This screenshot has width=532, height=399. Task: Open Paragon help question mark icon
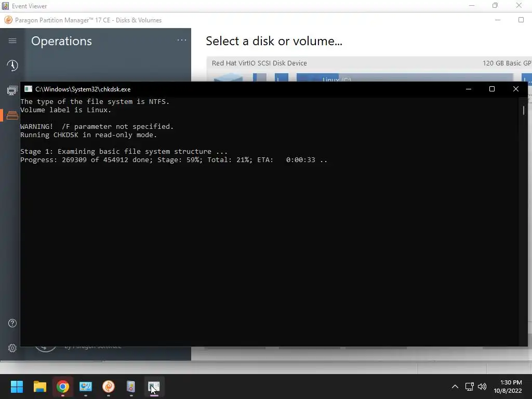coord(12,323)
